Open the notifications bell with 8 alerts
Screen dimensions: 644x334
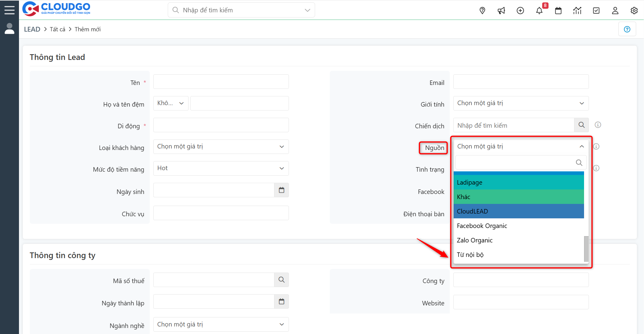[x=539, y=10]
